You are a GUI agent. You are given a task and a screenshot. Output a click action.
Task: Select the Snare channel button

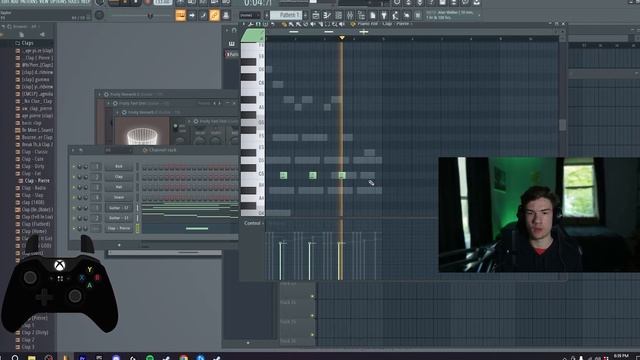click(x=119, y=197)
